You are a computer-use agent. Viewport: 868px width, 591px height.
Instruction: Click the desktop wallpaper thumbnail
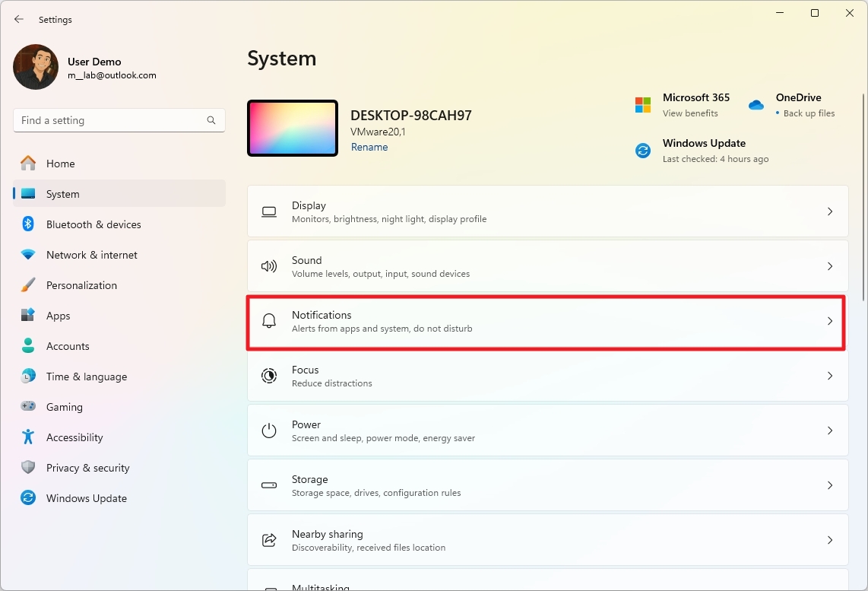293,129
